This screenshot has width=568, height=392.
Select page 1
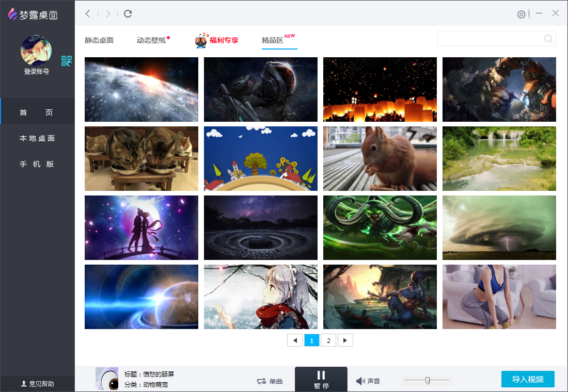(311, 340)
